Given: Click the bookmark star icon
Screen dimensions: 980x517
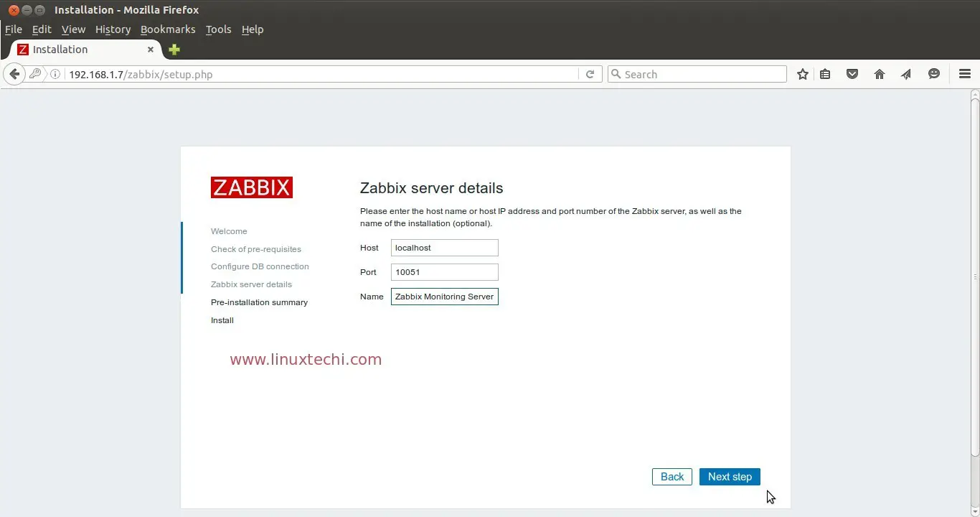Looking at the screenshot, I should [x=803, y=74].
